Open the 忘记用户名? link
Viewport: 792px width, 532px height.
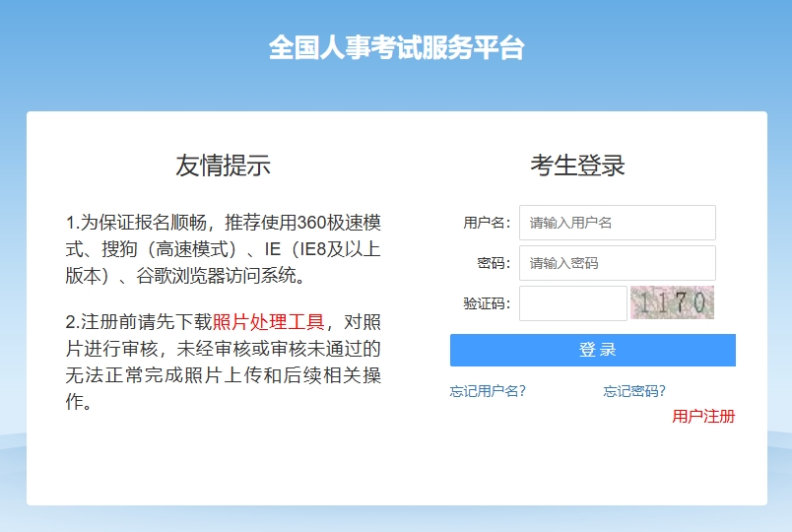[x=488, y=391]
